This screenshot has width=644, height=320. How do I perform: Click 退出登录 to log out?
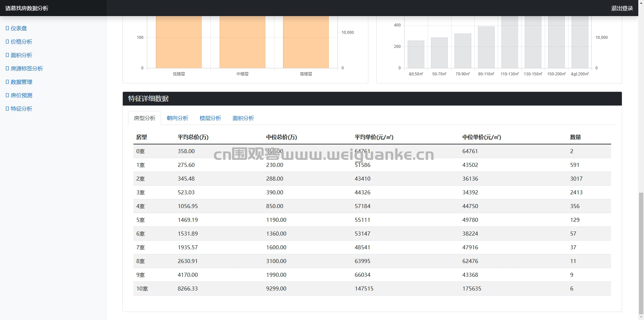click(x=622, y=8)
